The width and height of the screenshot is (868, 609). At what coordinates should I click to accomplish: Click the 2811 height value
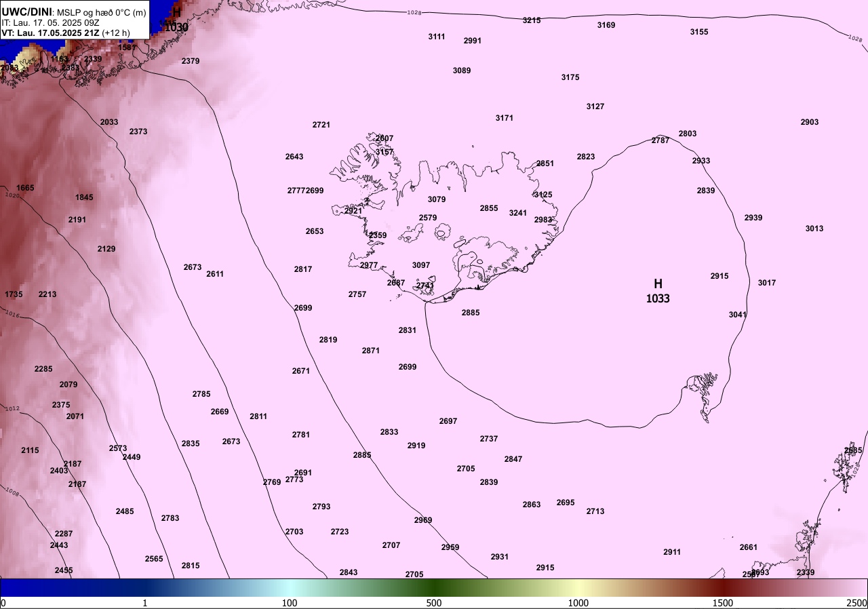pyautogui.click(x=258, y=416)
